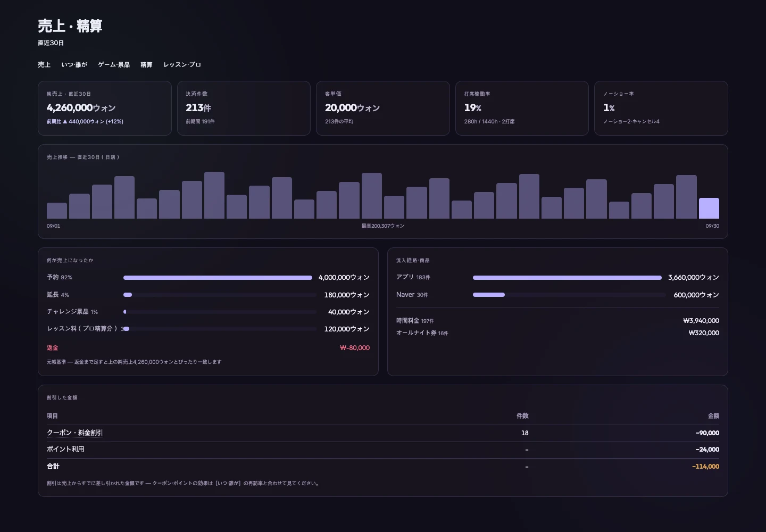
Task: Click the オールナイト券 16件 label
Action: (x=422, y=333)
